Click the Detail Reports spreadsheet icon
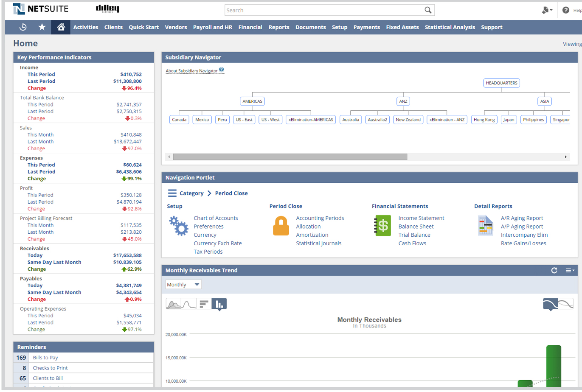The height and width of the screenshot is (392, 582). pos(485,226)
